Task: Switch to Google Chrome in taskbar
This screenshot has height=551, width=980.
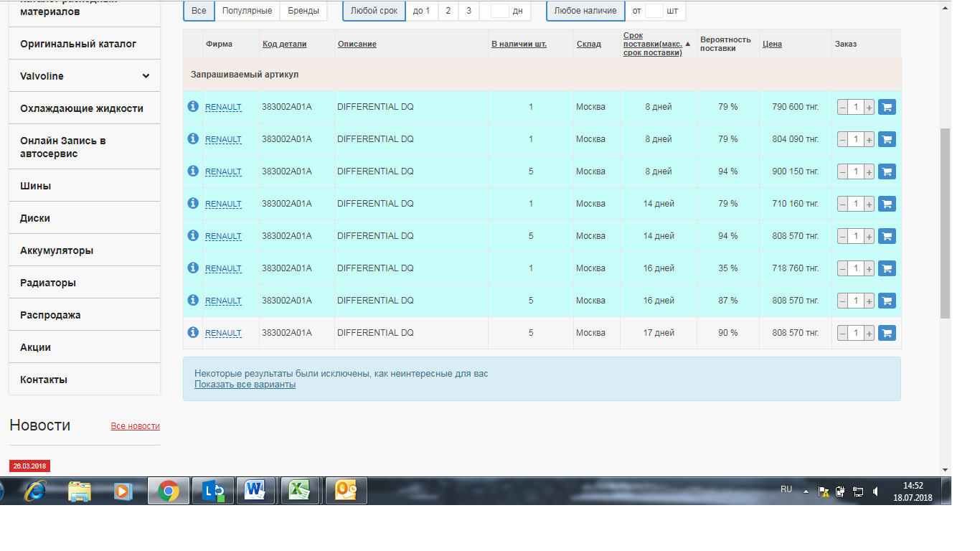Action: point(169,491)
